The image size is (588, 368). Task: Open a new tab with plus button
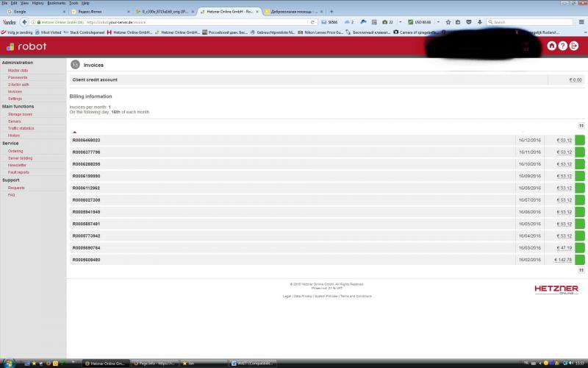331,12
